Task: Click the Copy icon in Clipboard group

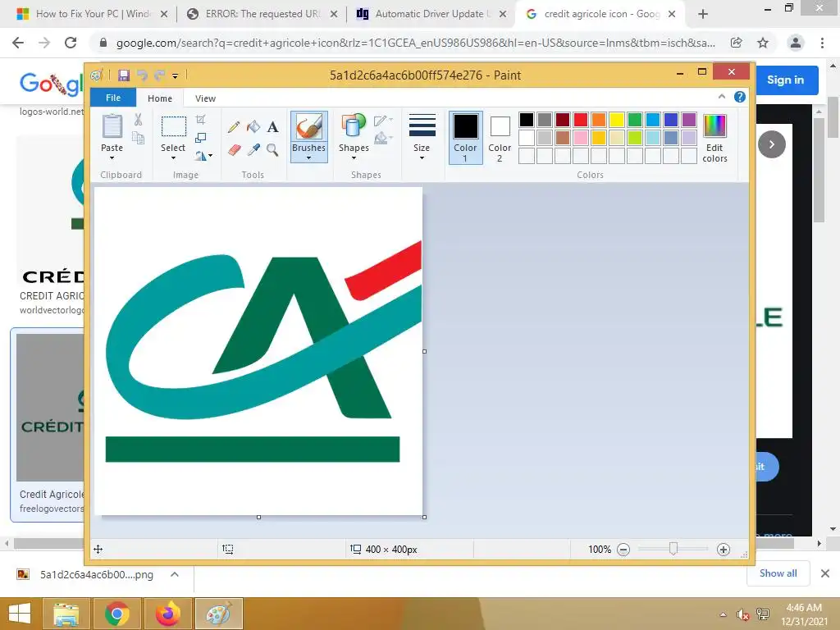Action: click(138, 139)
